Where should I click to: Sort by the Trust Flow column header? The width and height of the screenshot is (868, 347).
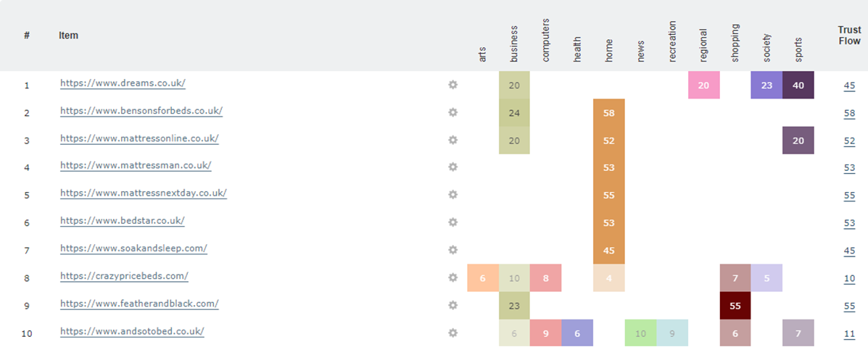(x=849, y=35)
